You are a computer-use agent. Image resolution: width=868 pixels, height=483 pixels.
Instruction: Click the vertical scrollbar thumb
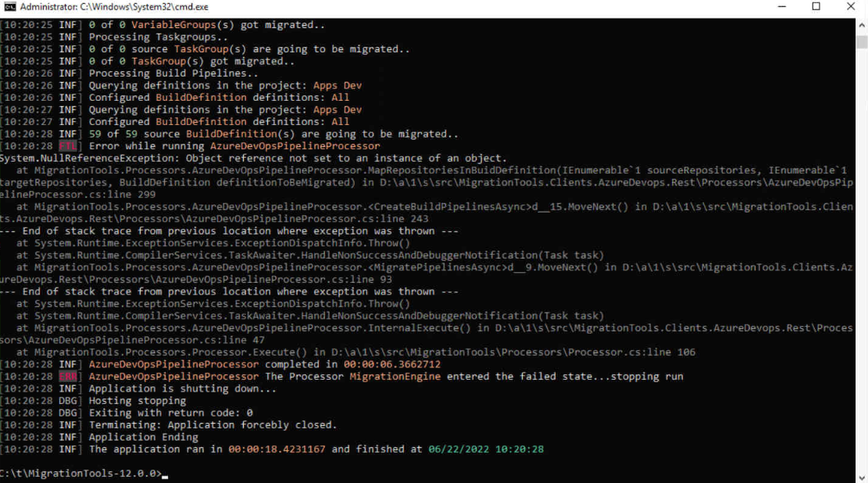(x=862, y=42)
